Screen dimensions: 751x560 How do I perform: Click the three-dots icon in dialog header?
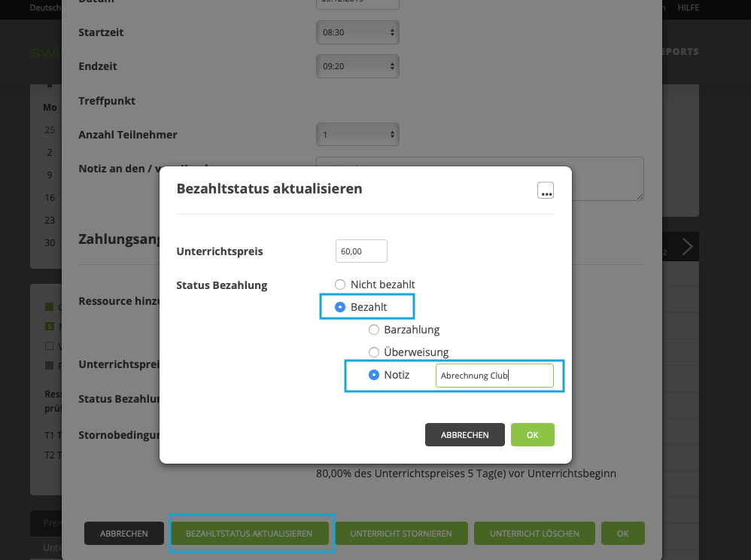click(546, 190)
